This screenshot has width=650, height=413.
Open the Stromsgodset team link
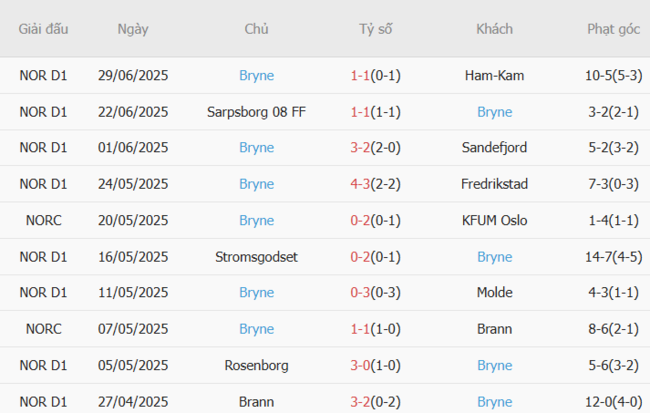pos(256,257)
